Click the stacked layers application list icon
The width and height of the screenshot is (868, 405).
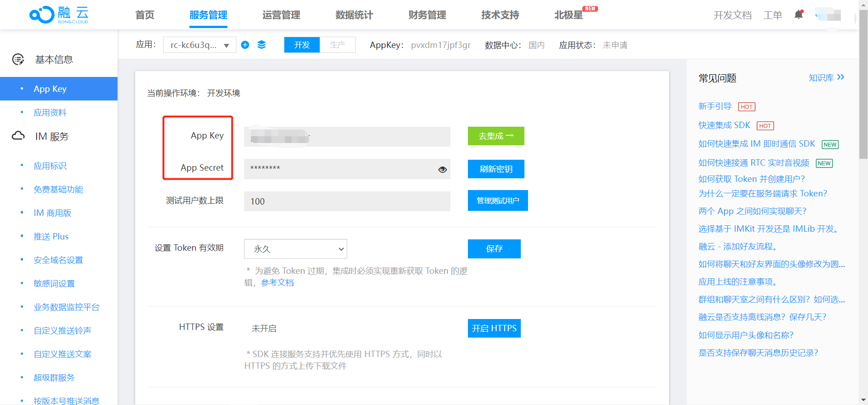(x=261, y=45)
